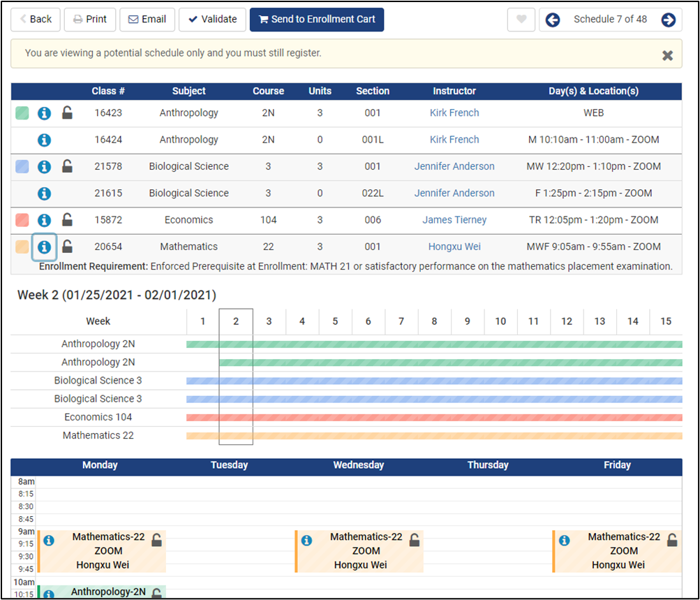The width and height of the screenshot is (700, 600).
Task: Dismiss the potential schedule warning banner
Action: (x=667, y=54)
